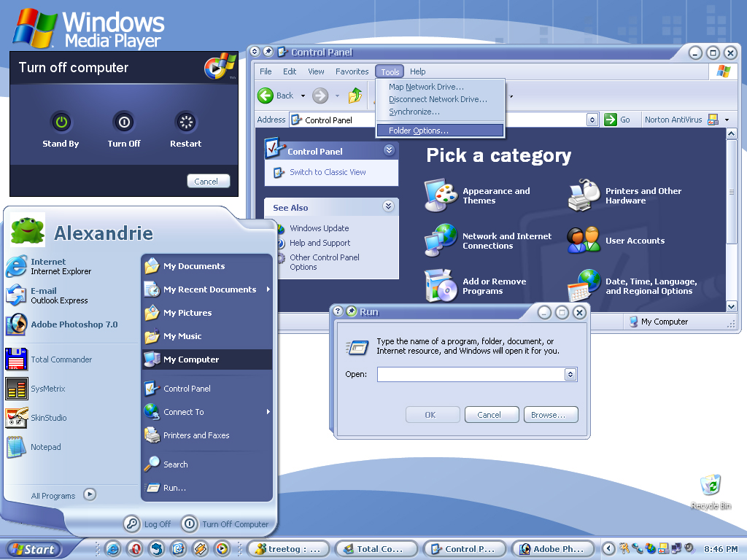The image size is (747, 560).
Task: Click Switch to Classic View link
Action: coord(328,172)
